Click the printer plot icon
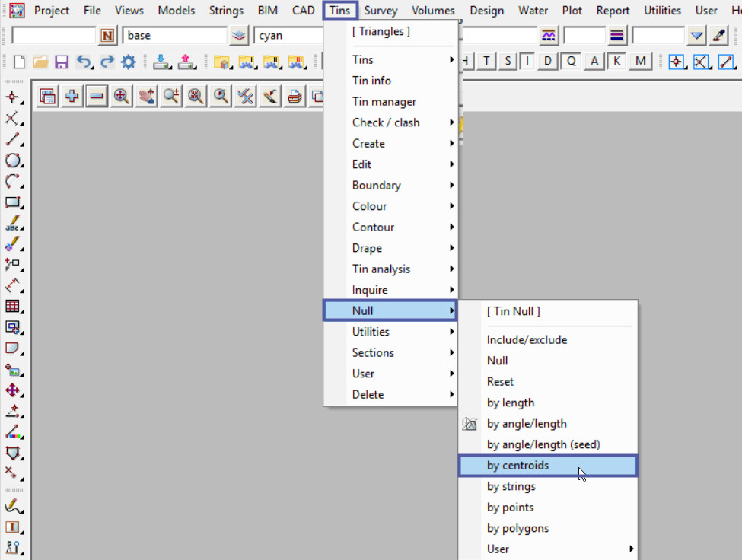 (294, 96)
